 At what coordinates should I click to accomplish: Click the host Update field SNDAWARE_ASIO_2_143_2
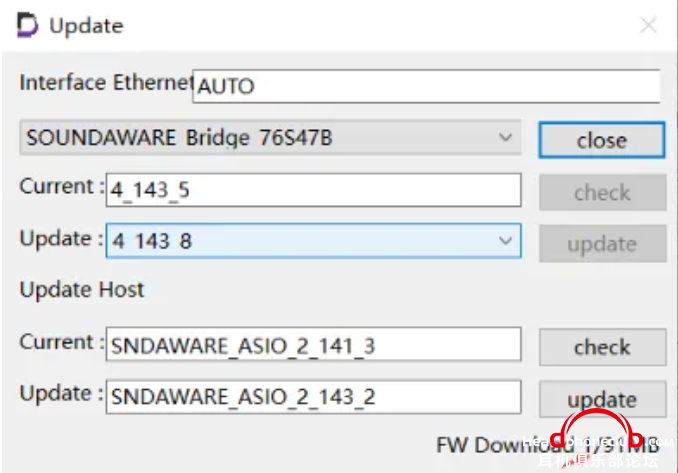coord(313,397)
